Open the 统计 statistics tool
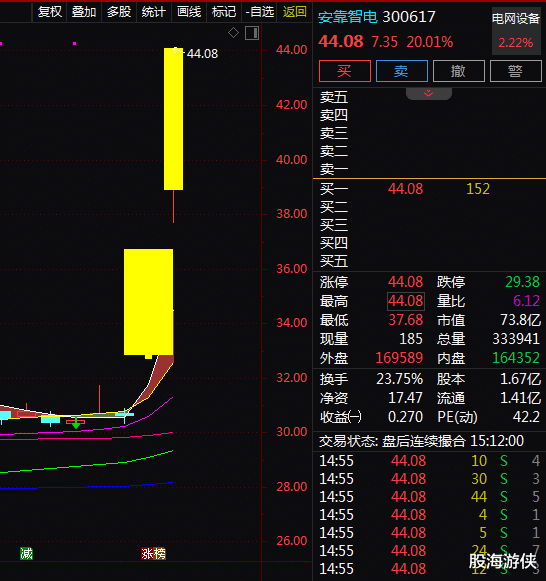This screenshot has height=581, width=546. 153,12
